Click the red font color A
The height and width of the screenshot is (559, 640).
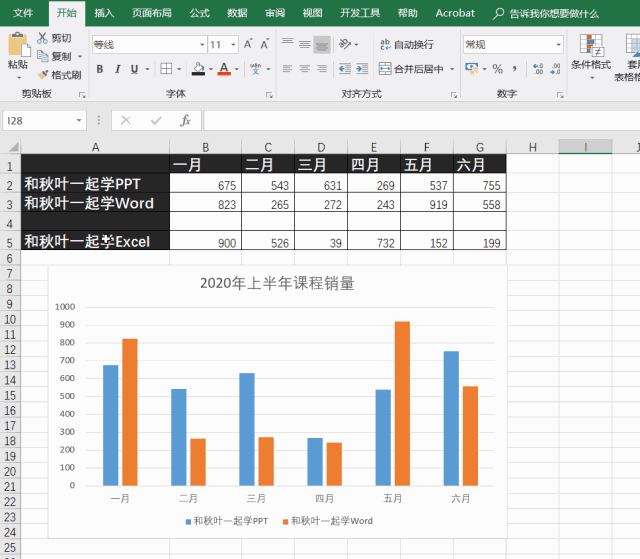[x=224, y=69]
